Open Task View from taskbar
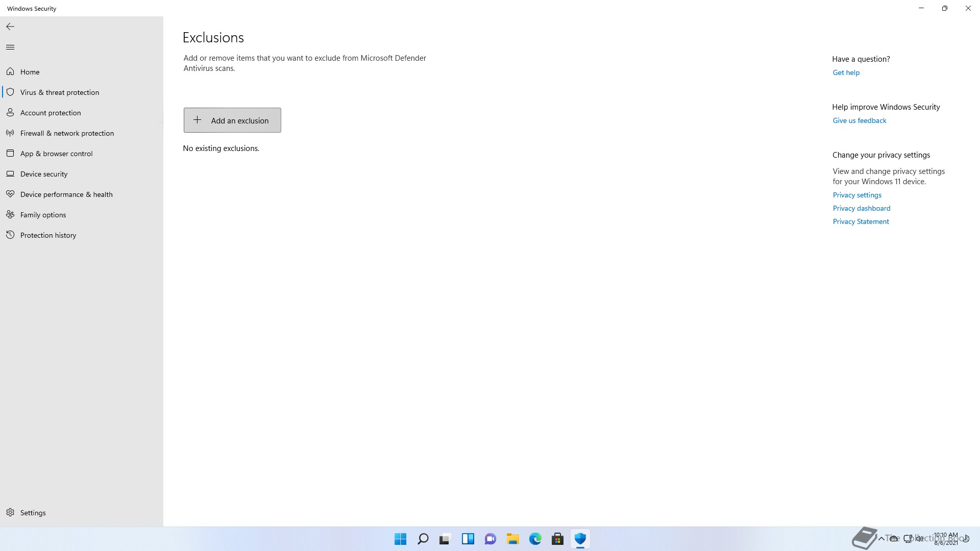Image resolution: width=980 pixels, height=551 pixels. (x=446, y=539)
